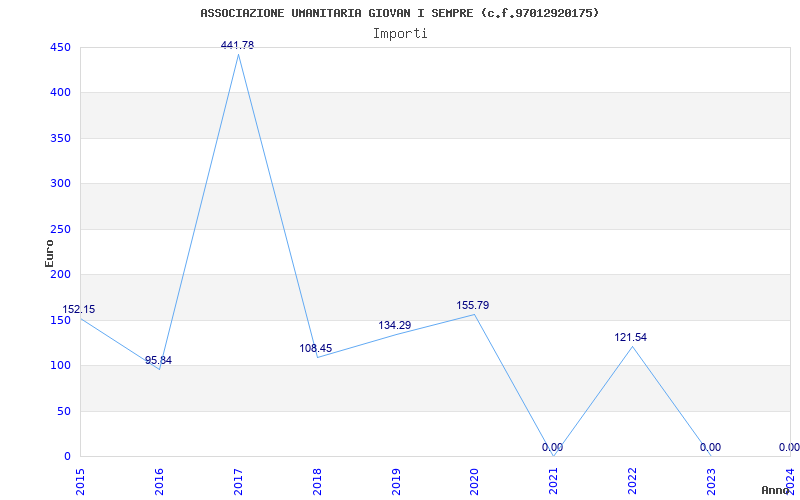The height and width of the screenshot is (500, 800).
Task: Click the 441.78 peak value label
Action: click(237, 45)
